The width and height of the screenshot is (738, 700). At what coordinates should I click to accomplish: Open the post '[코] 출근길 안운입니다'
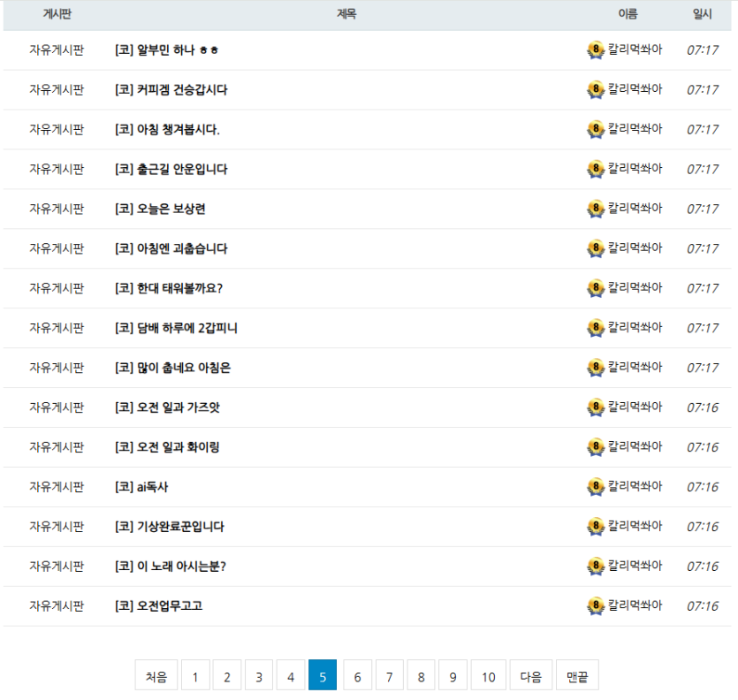171,169
